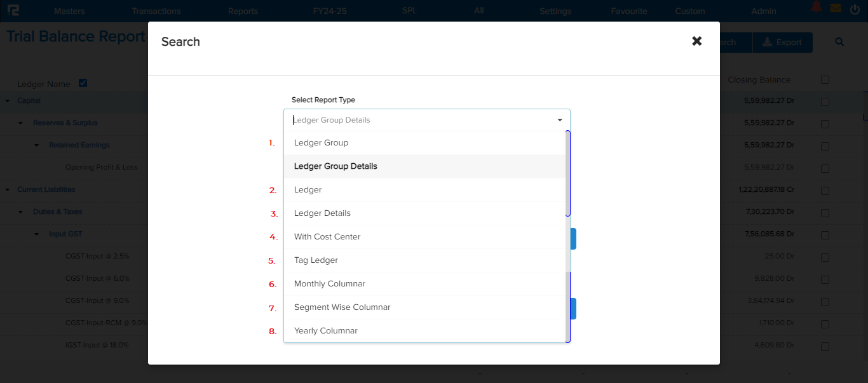Close the Search dialog with X
Screen dimensions: 868x383
(x=697, y=41)
